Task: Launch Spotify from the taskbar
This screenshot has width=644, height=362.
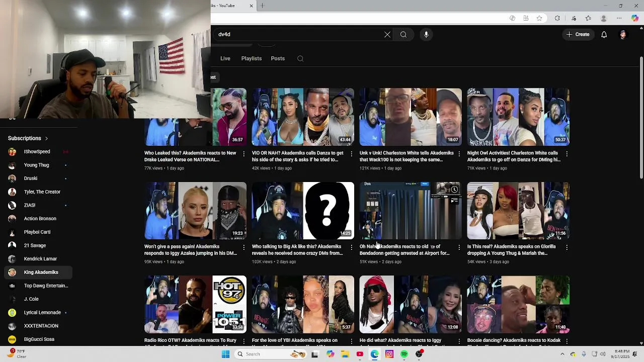Action: 404,354
